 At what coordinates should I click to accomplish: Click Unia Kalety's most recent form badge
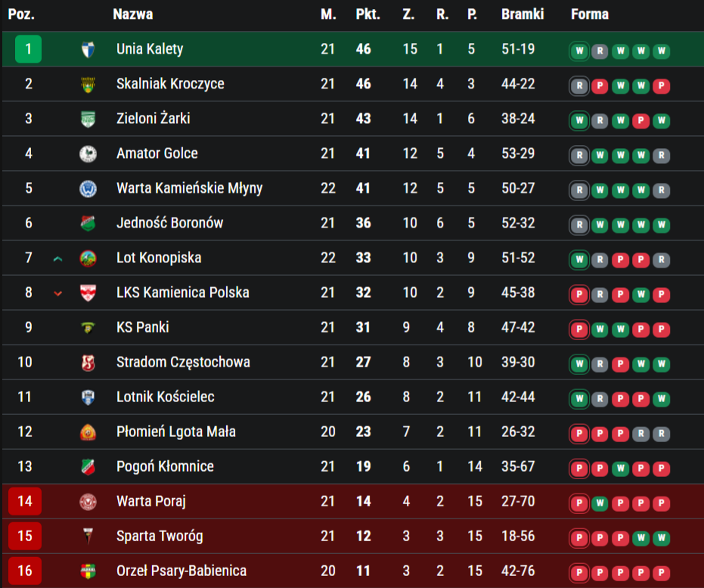click(x=580, y=51)
